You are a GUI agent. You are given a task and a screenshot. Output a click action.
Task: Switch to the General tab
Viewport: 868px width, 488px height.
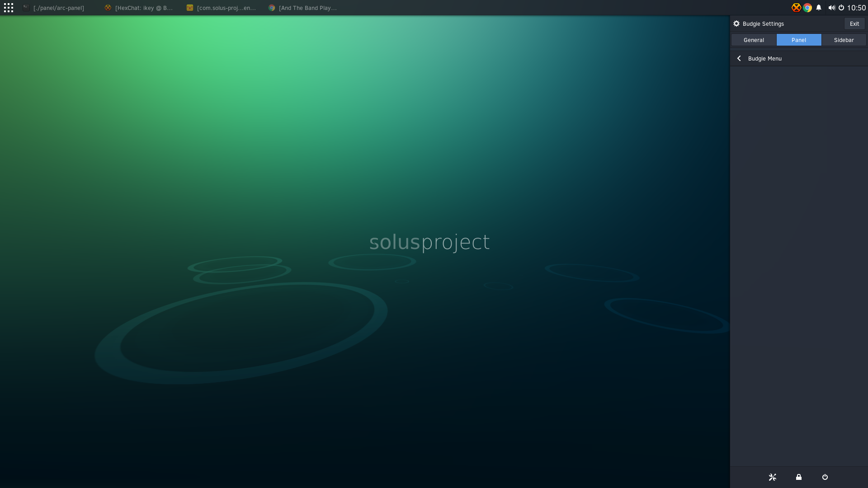click(x=754, y=40)
